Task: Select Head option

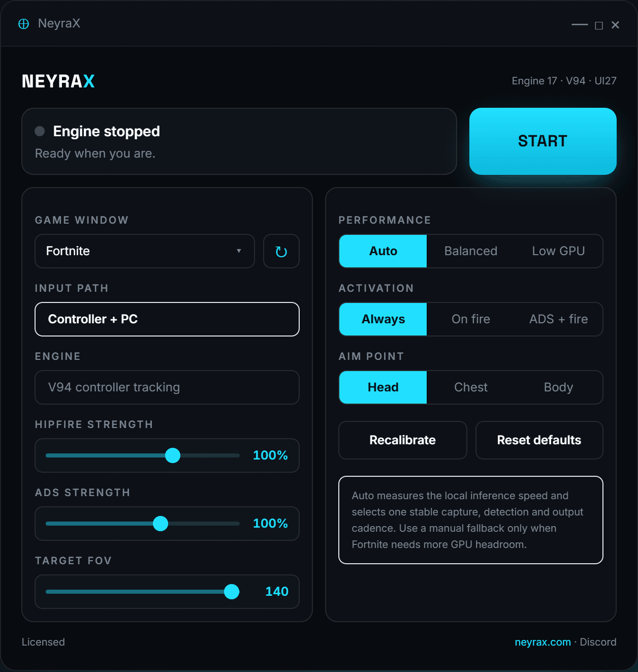Action: 383,387
